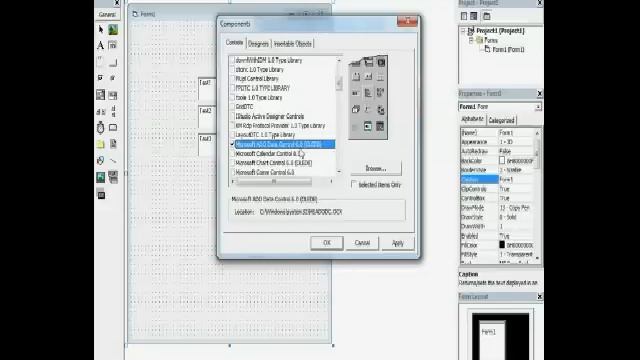Uncheck Microsoft ADO Data Control 6.0 checkbox
Screen dimensions: 640x360
232,144
